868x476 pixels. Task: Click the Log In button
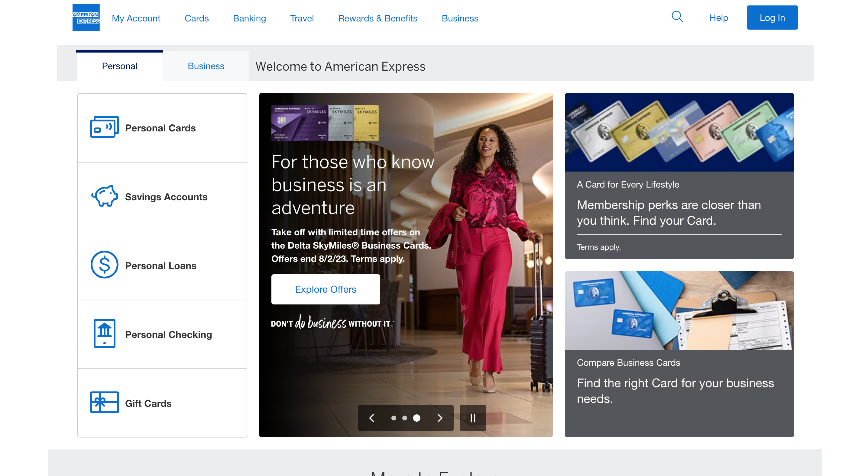point(772,18)
